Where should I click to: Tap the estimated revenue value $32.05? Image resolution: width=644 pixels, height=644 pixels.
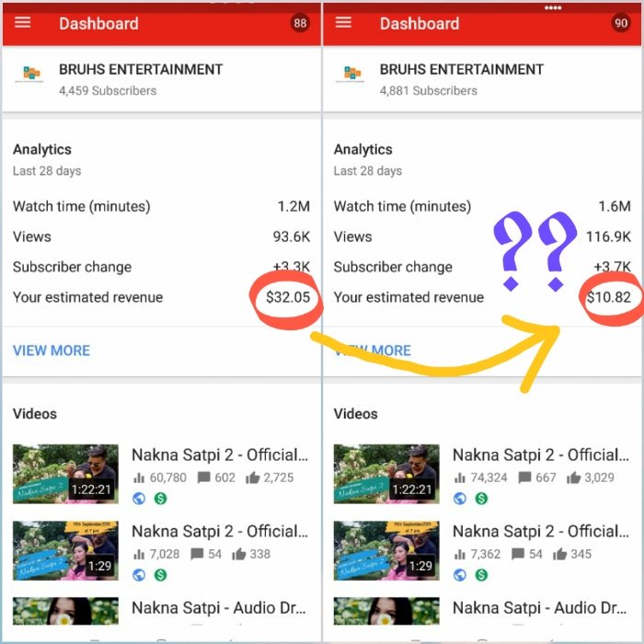click(288, 297)
